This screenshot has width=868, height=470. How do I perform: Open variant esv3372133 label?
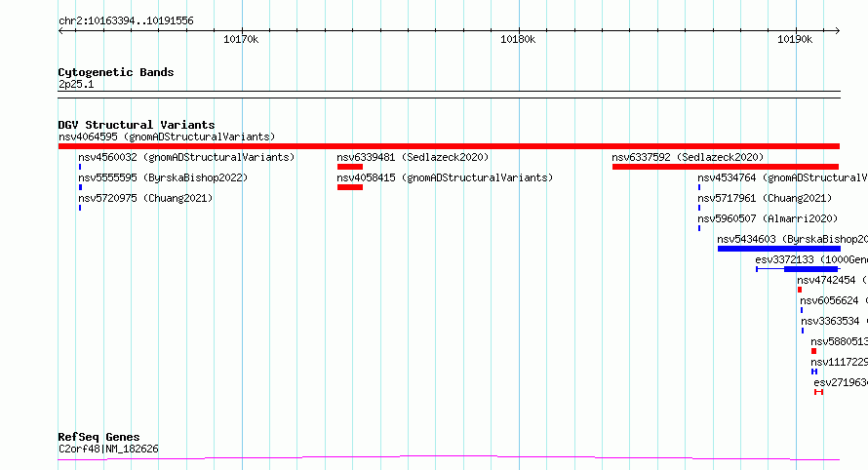811,259
